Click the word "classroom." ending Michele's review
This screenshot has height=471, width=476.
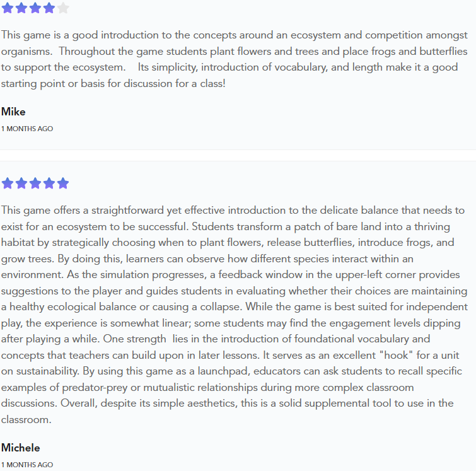click(x=26, y=419)
